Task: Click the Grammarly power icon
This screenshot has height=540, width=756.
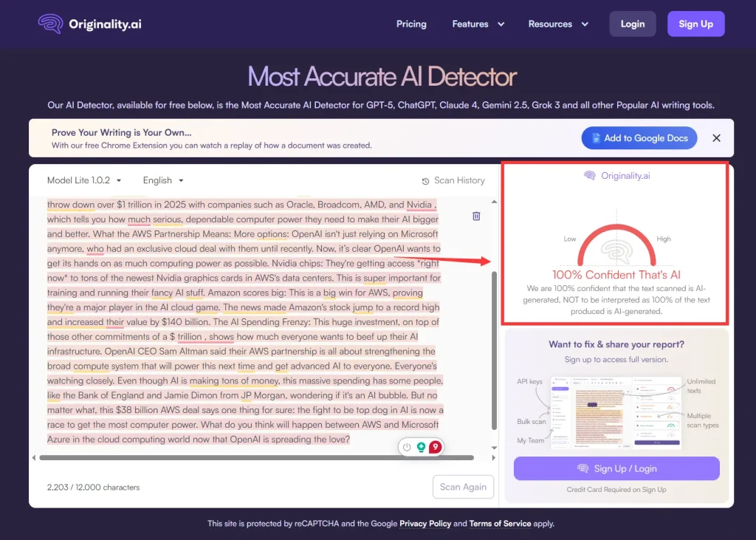Action: pos(407,447)
